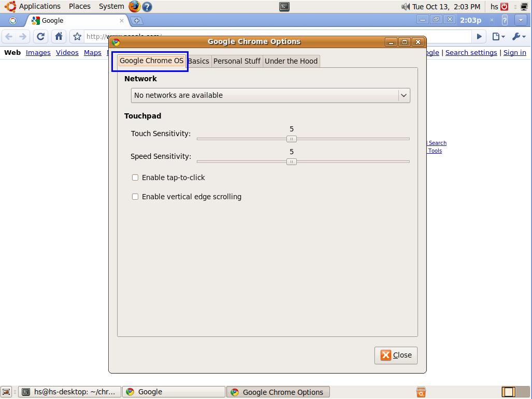This screenshot has width=532, height=399.
Task: Click the small x beside 2:03p clock
Action: [x=492, y=20]
